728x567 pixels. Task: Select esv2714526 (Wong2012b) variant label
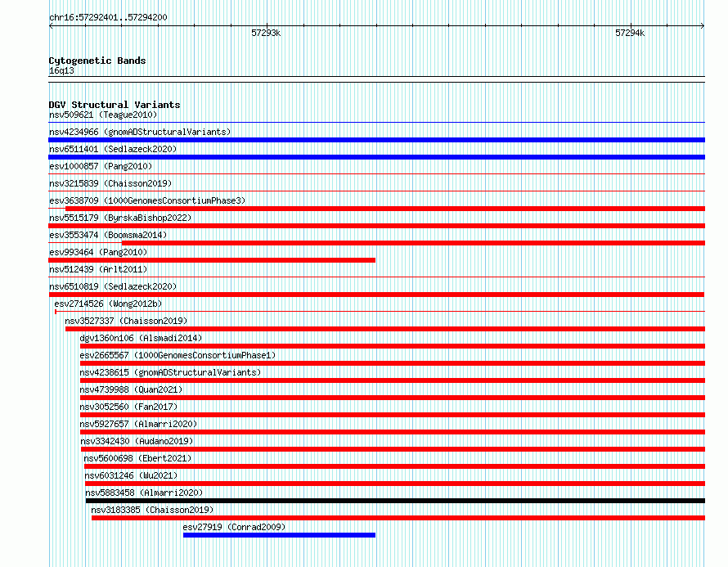[x=108, y=304]
